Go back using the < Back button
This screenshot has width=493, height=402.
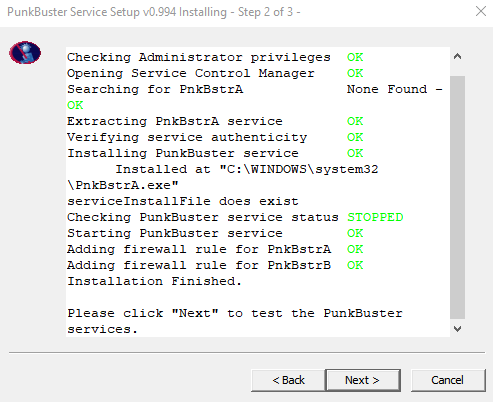coord(288,380)
